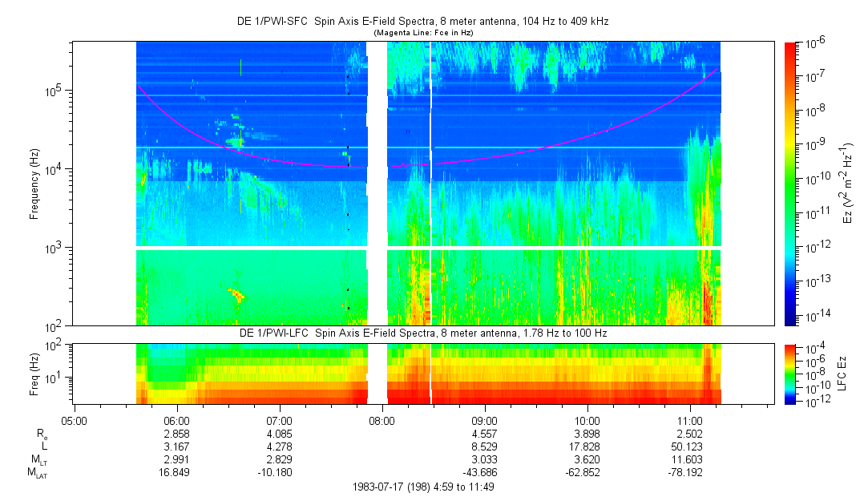
Task: Click the MLT value 3.620
Action: pyautogui.click(x=587, y=459)
